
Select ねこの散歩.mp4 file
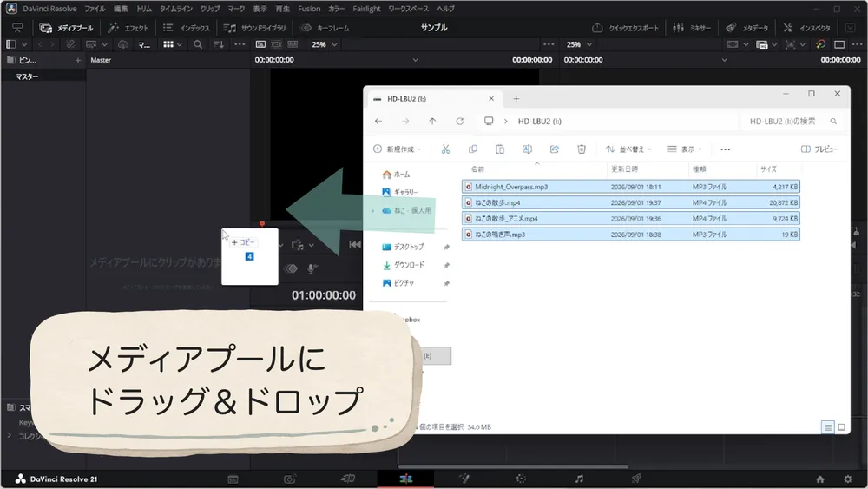click(x=630, y=202)
